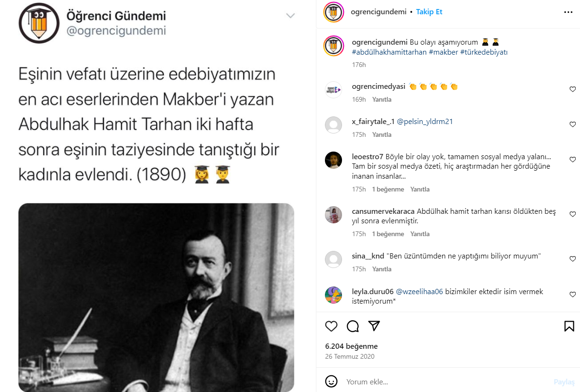This screenshot has width=580, height=392.
Task: Open the #makber hashtag link
Action: coord(443,52)
